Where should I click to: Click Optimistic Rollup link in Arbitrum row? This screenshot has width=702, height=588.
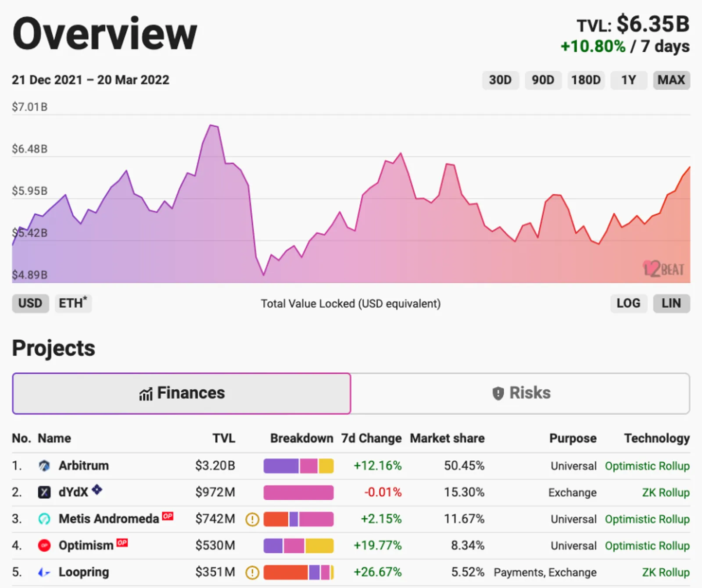point(647,466)
